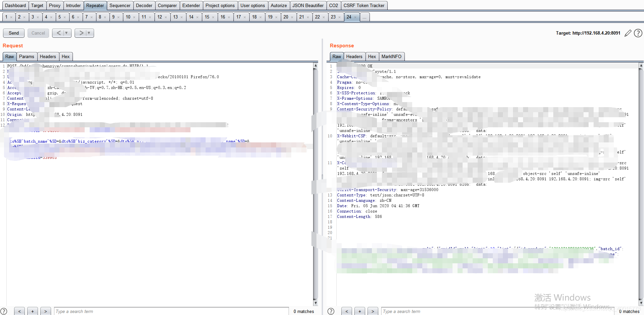Click the Date response header line
Screen dimensions: 644x315
(x=378, y=206)
